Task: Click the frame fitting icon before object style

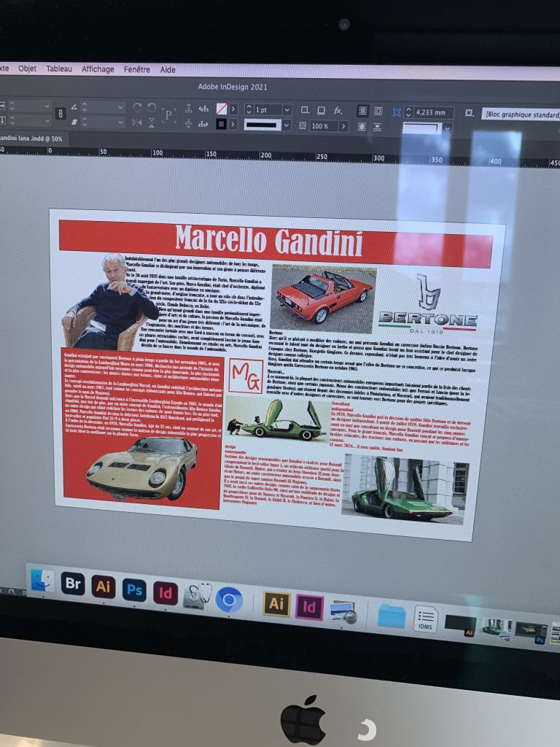Action: [470, 112]
